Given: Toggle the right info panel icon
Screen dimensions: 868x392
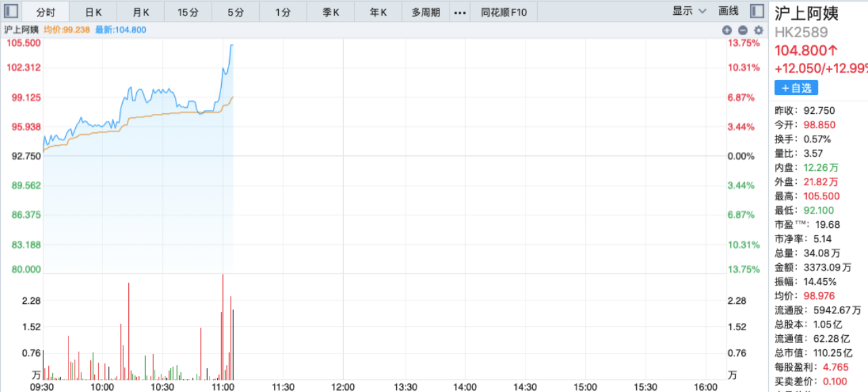Looking at the screenshot, I should click(757, 12).
